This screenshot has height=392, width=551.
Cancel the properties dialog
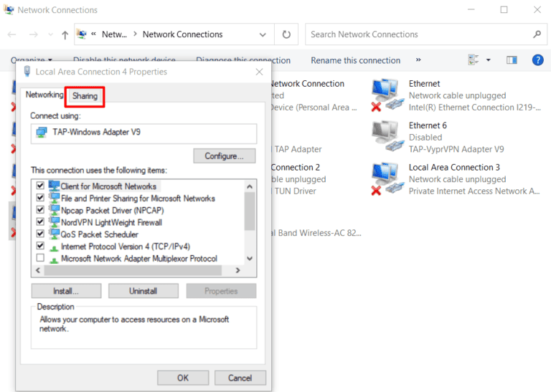point(240,378)
